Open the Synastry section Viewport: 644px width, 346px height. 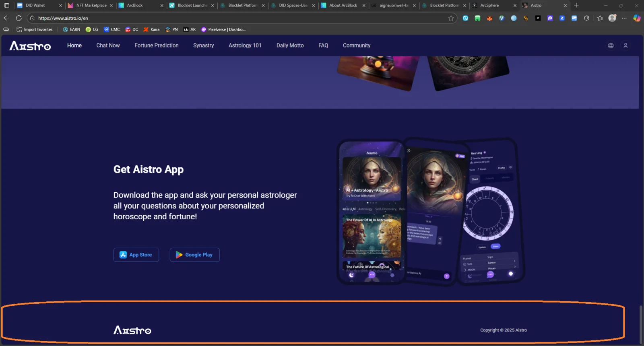(x=204, y=45)
